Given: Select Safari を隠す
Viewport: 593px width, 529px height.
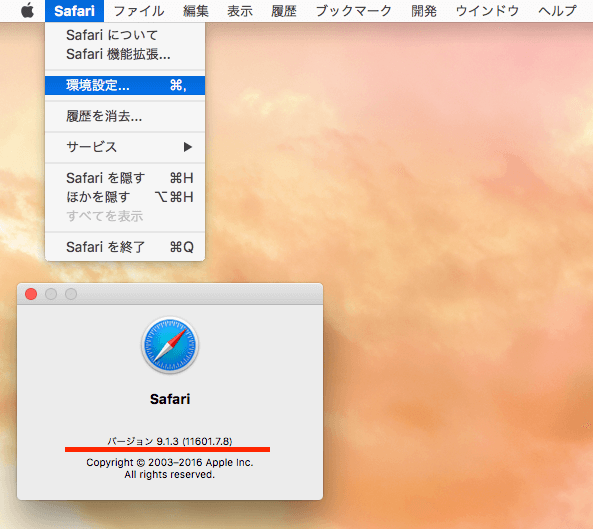Looking at the screenshot, I should point(125,178).
